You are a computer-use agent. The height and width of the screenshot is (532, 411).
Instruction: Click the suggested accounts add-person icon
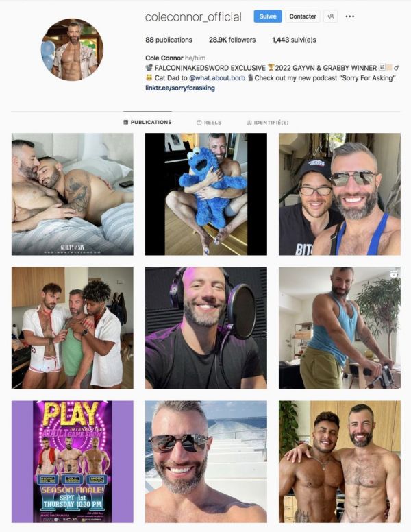point(331,16)
